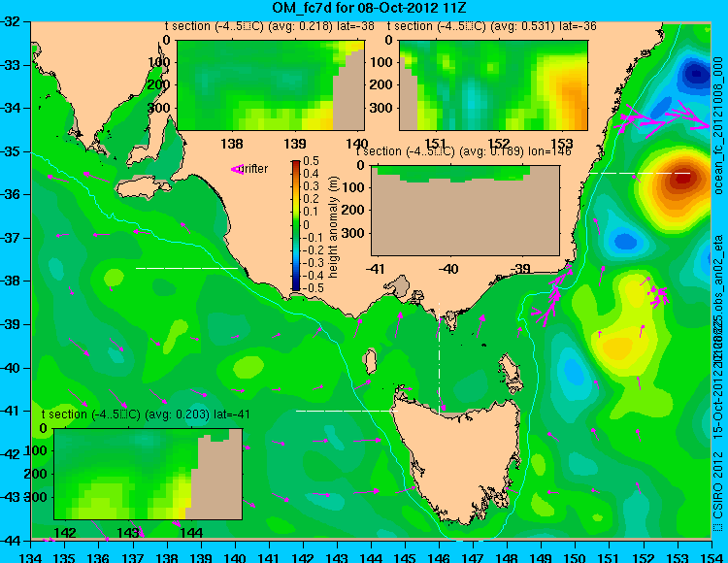
Task: Click the section title ending with 'lat=-41'
Action: point(146,414)
